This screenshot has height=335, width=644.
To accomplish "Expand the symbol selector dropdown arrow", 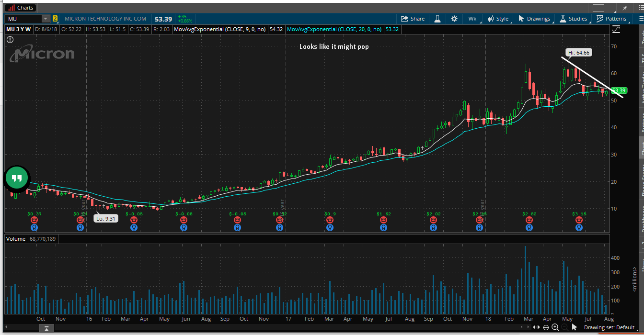I will click(x=46, y=19).
